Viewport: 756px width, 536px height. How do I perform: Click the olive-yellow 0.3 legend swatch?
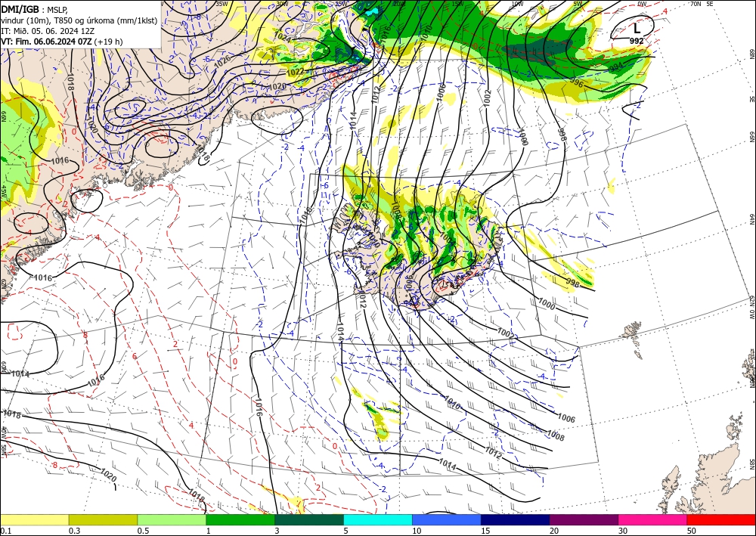(x=103, y=519)
